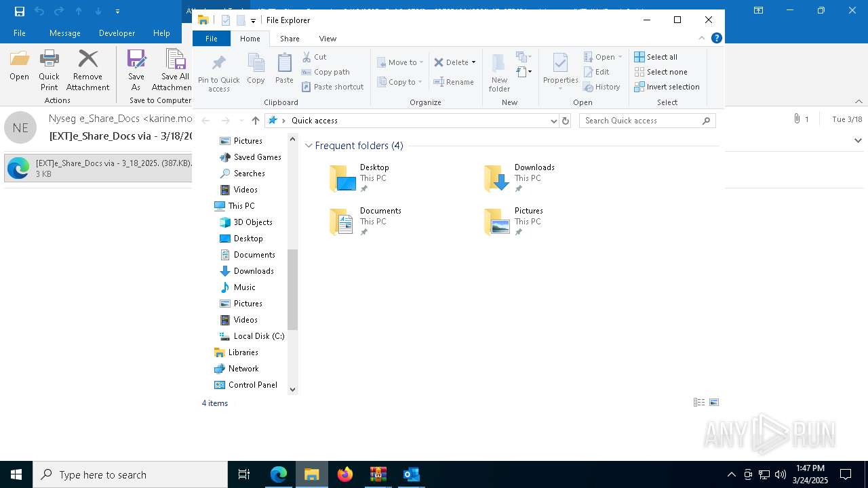The width and height of the screenshot is (868, 488).
Task: Refresh the Quick access view
Action: [566, 121]
